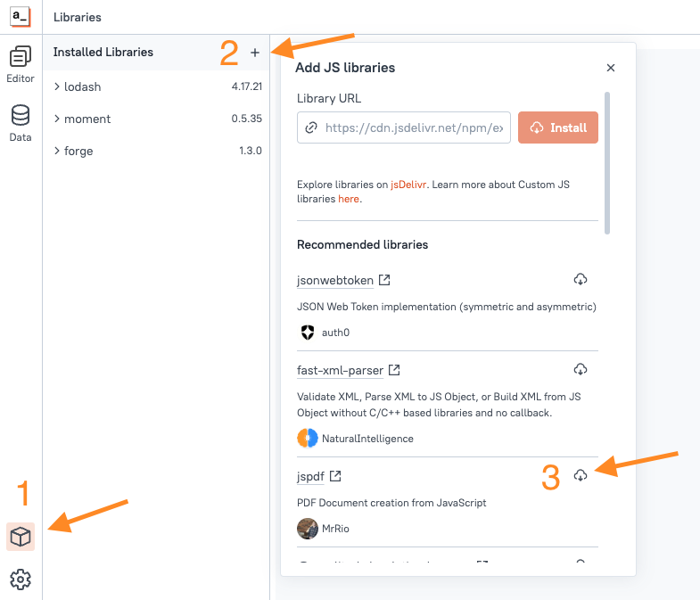
Task: Install jspdf via its cloud download icon
Action: click(580, 475)
